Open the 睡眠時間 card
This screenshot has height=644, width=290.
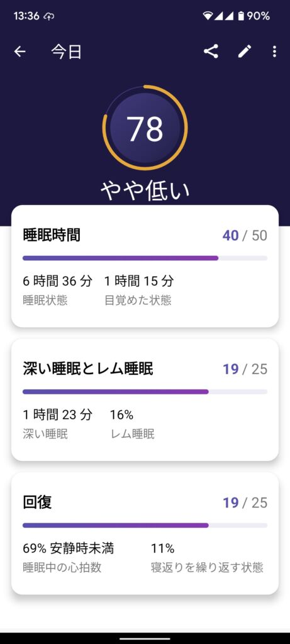[x=145, y=266]
